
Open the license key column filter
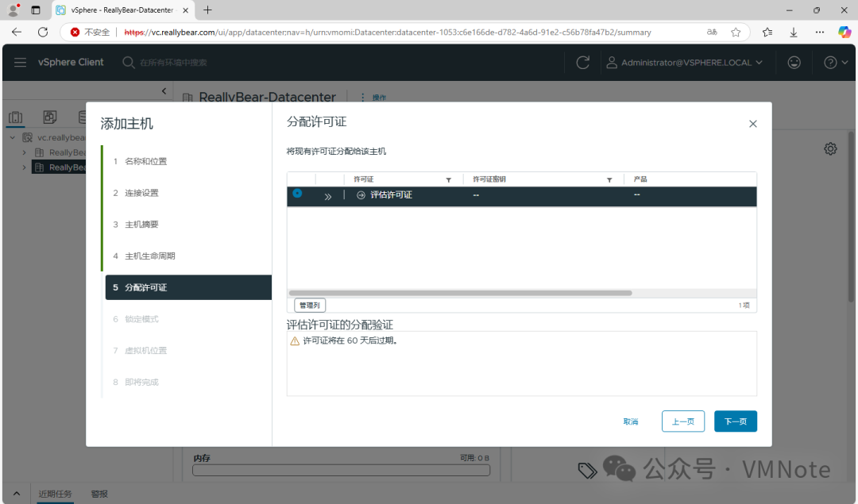pos(609,180)
